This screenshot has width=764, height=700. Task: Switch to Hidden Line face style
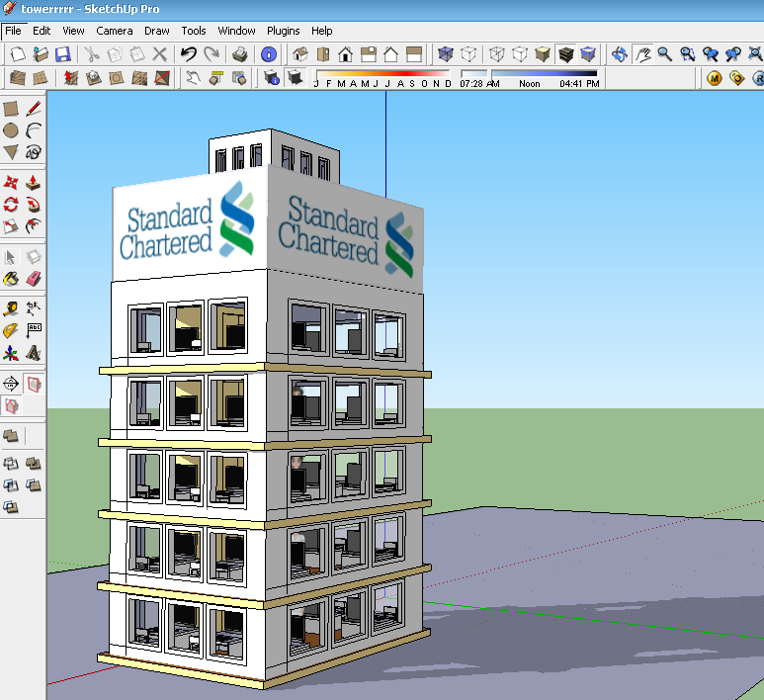coord(520,54)
